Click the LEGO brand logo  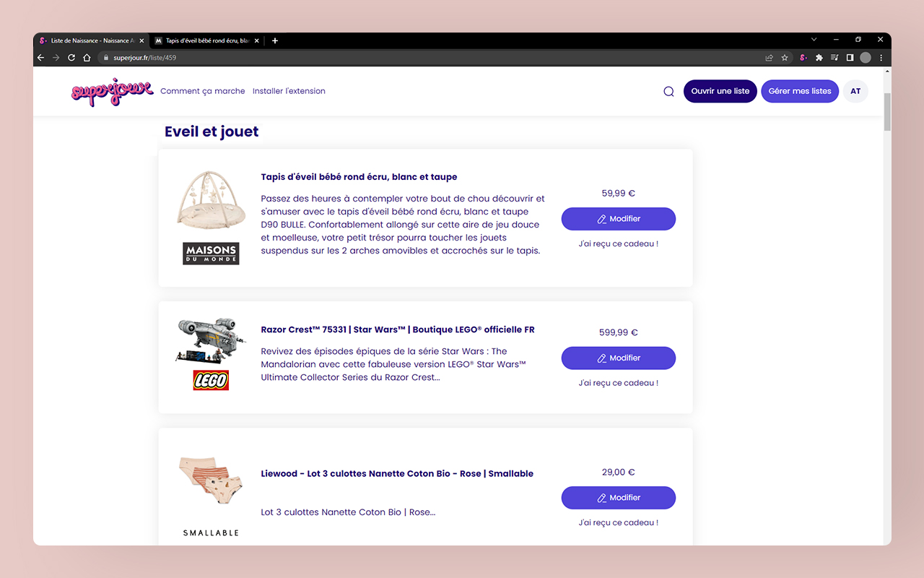tap(211, 380)
